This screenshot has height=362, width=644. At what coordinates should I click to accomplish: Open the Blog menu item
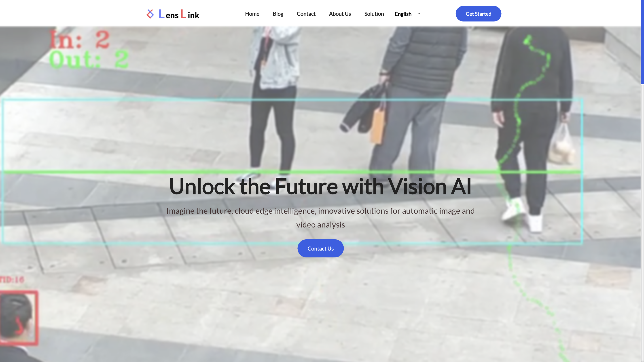pyautogui.click(x=278, y=14)
